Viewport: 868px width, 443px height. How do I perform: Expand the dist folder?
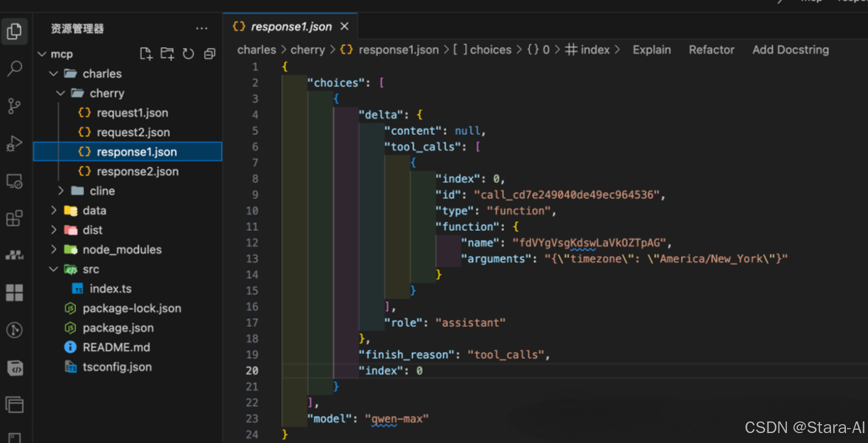point(54,230)
